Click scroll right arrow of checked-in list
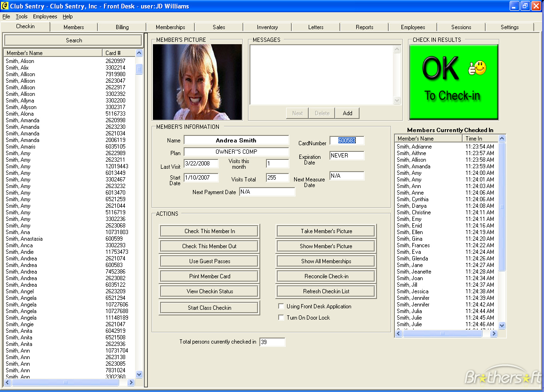The height and width of the screenshot is (392, 544). pyautogui.click(x=493, y=333)
